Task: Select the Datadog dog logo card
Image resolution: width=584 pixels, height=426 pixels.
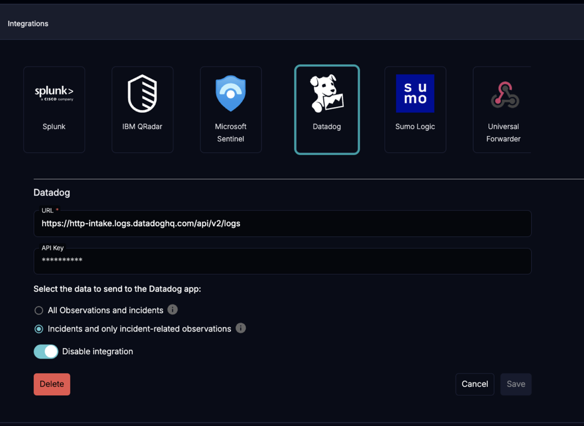Action: pos(327,109)
